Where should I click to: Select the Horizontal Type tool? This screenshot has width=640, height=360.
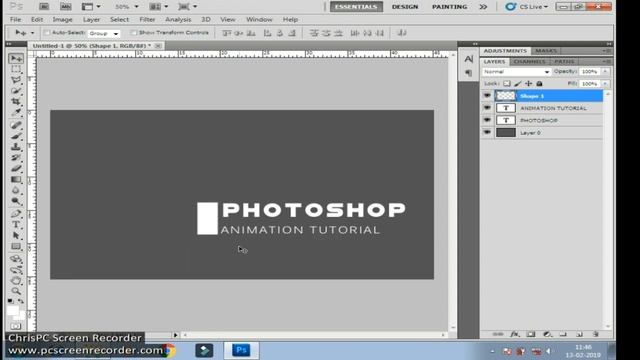coord(16,224)
